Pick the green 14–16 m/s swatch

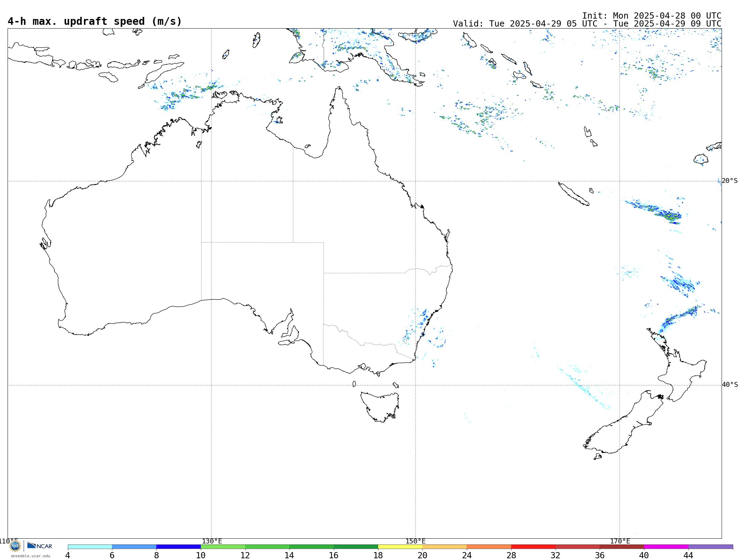[x=311, y=547]
